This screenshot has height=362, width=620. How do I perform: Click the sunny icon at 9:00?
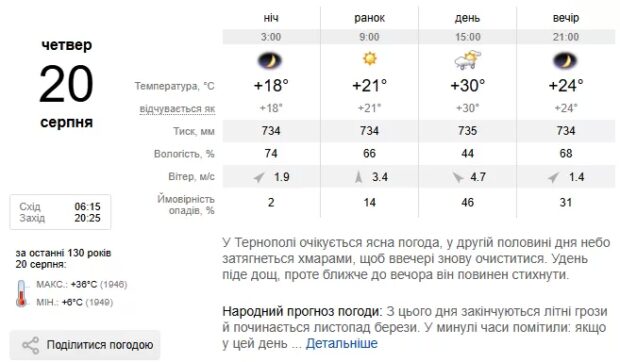point(370,59)
